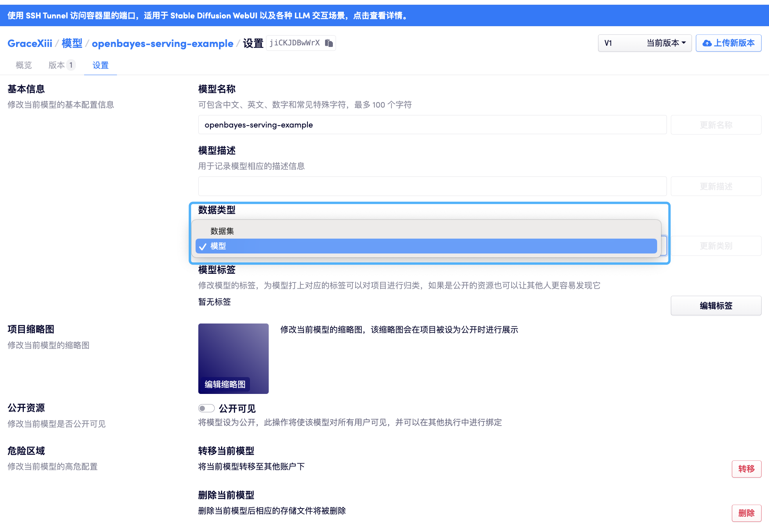Choose the checked 模型 option

click(218, 246)
